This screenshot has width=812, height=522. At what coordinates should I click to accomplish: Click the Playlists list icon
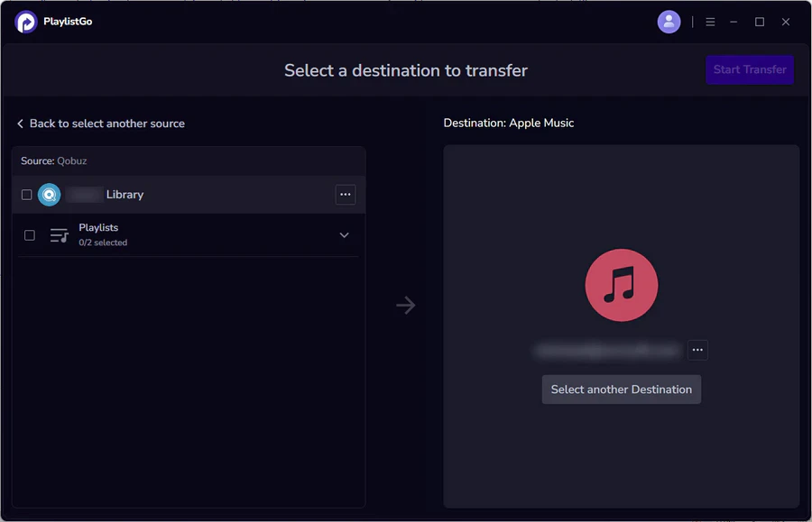click(59, 235)
